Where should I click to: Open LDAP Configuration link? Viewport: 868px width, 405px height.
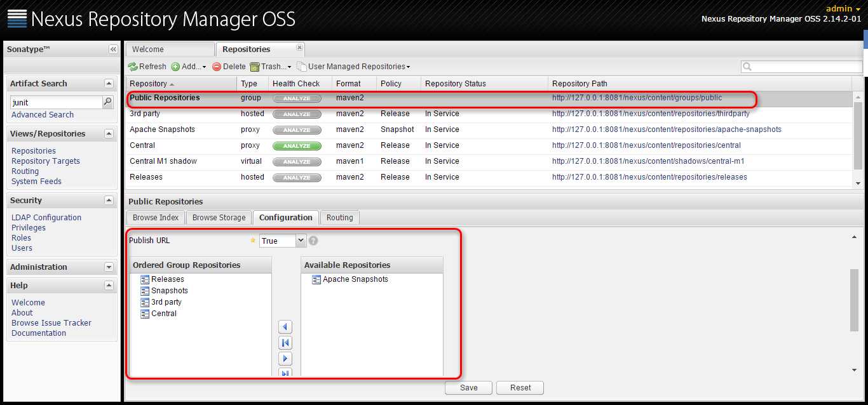click(x=46, y=218)
